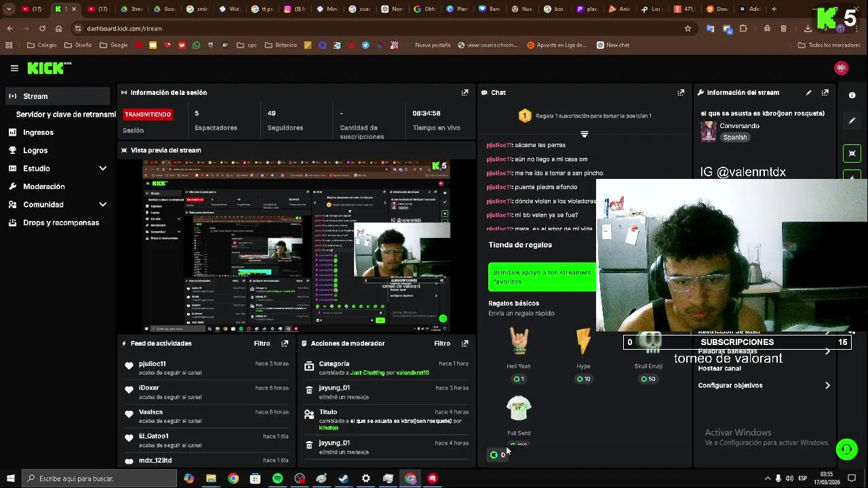Open the Britanico bookmark folder
868x488 pixels.
pos(280,45)
